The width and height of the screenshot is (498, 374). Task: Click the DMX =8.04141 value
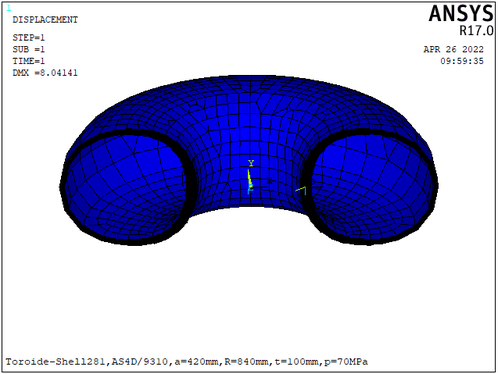(45, 73)
